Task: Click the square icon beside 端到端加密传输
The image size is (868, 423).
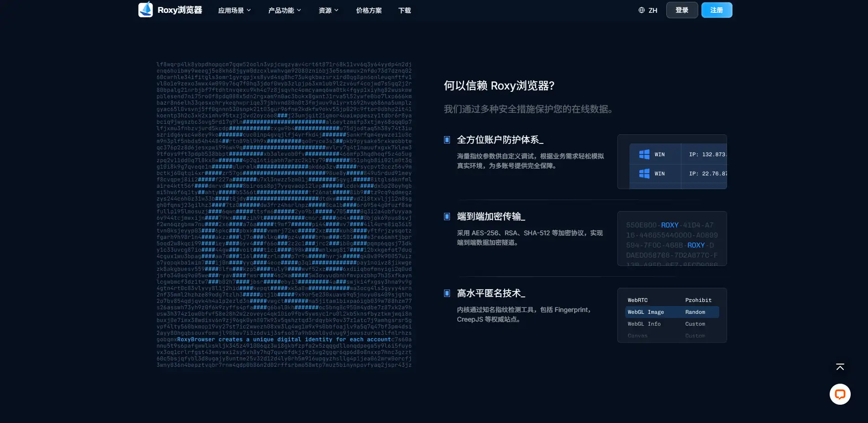Action: [447, 217]
